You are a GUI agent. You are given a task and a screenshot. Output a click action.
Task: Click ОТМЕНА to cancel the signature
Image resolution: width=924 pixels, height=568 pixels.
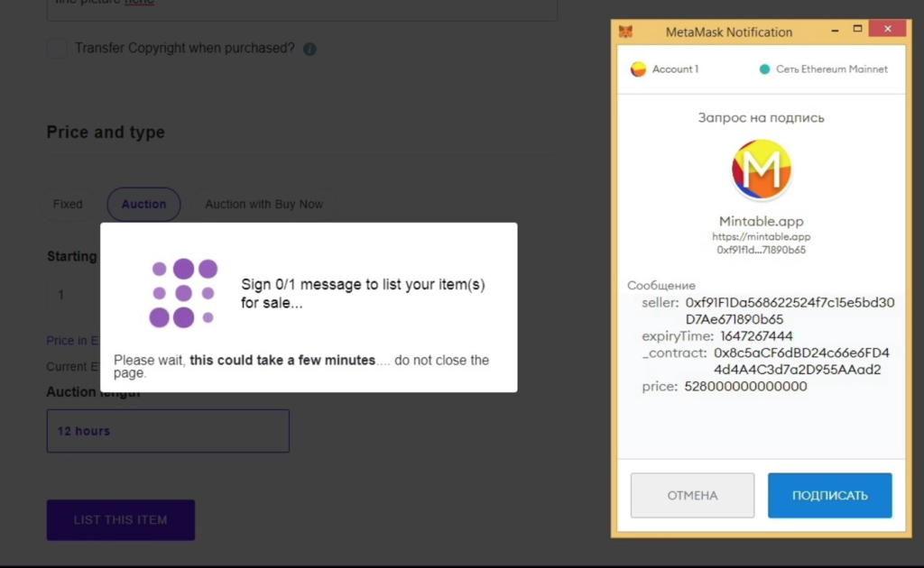[x=692, y=496]
